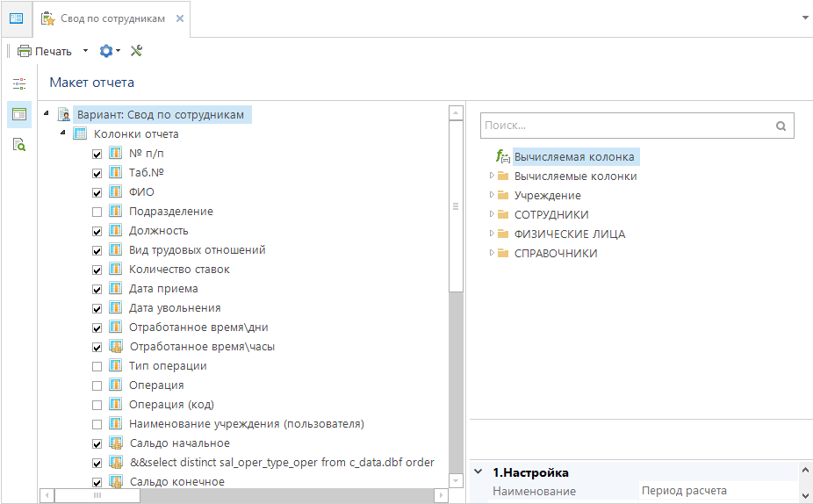Click the horizontal scrollbar thumb under column list

tap(97, 495)
